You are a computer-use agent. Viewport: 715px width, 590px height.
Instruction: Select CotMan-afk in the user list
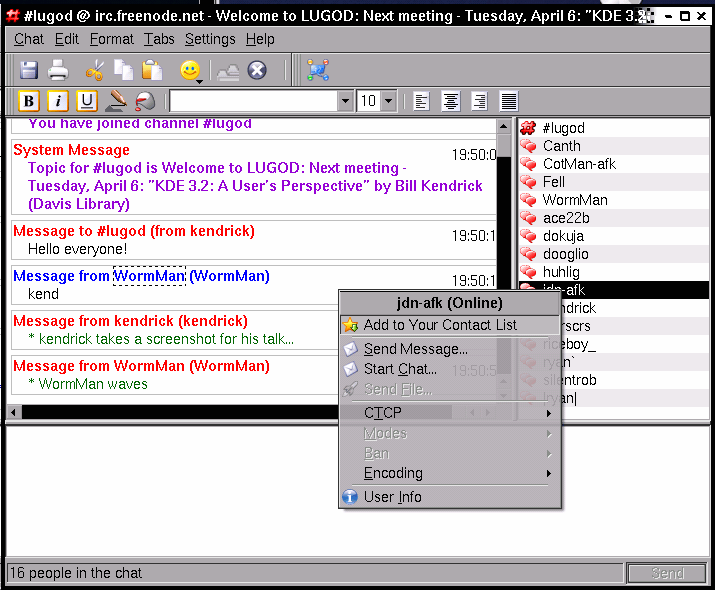579,164
